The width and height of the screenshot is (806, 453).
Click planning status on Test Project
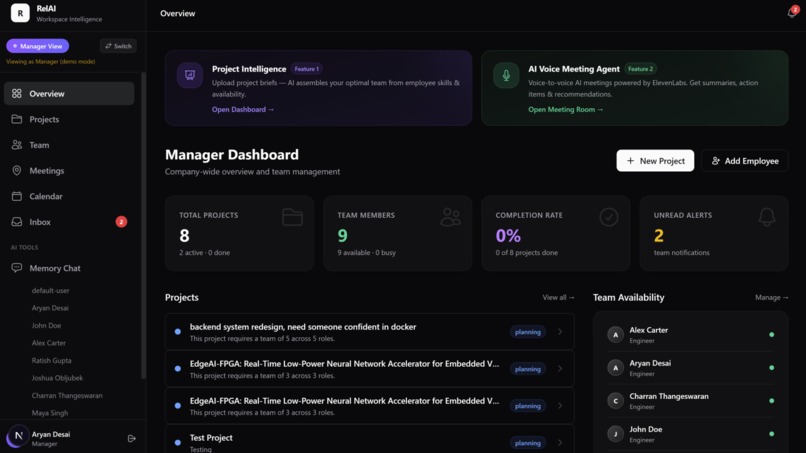click(528, 443)
